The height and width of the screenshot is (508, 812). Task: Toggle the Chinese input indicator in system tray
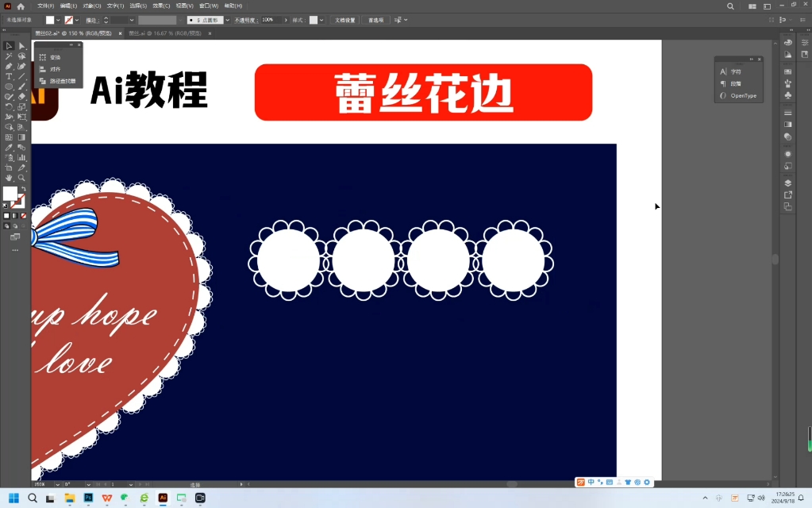tap(591, 482)
